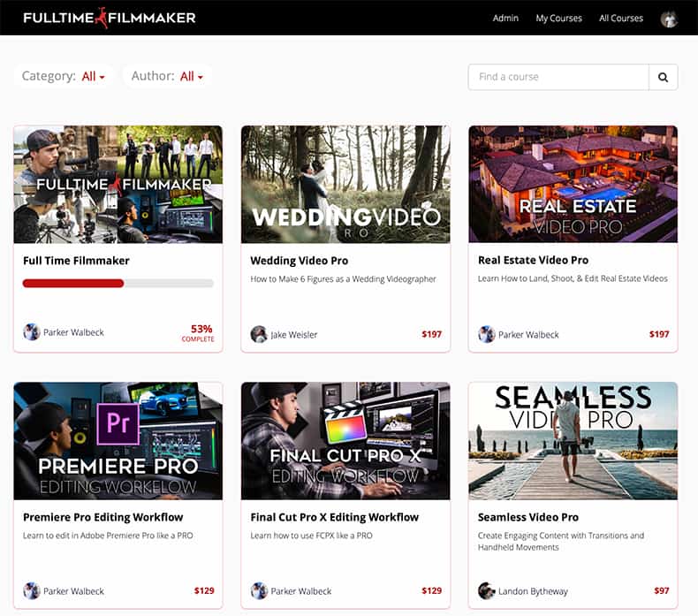Open the user profile avatar in header
This screenshot has height=616, width=698.
pyautogui.click(x=669, y=19)
